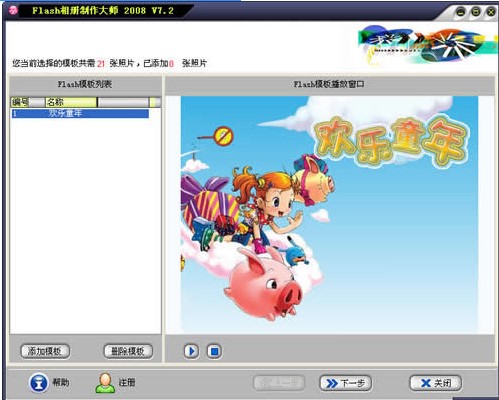Image resolution: width=499 pixels, height=400 pixels.
Task: Go to next step with 下一步
Action: 345,383
